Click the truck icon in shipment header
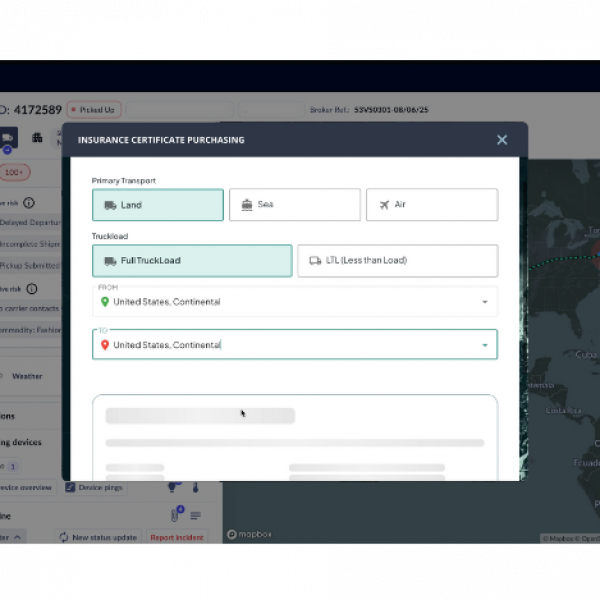 (8, 138)
